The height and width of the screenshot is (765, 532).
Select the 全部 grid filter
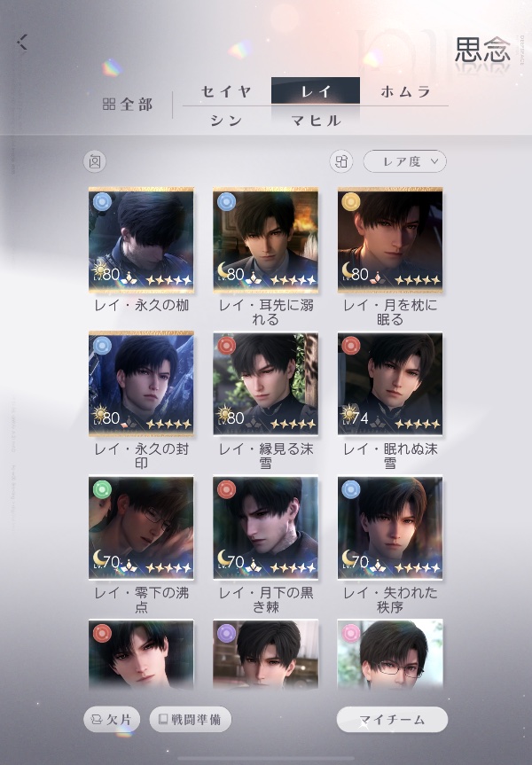pos(128,104)
